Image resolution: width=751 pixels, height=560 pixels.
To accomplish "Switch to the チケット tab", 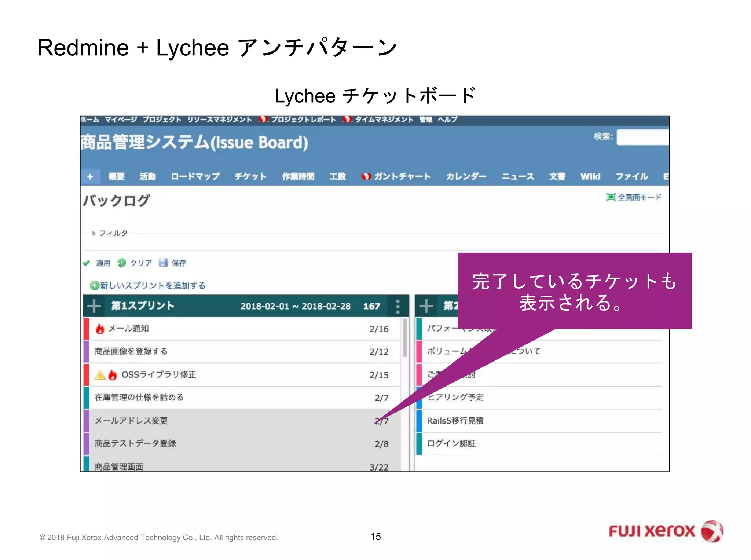I will [250, 177].
